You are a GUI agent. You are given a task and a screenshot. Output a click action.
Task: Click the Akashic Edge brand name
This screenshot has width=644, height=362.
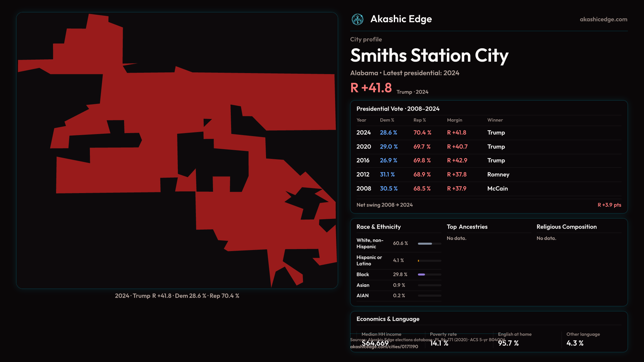[401, 19]
